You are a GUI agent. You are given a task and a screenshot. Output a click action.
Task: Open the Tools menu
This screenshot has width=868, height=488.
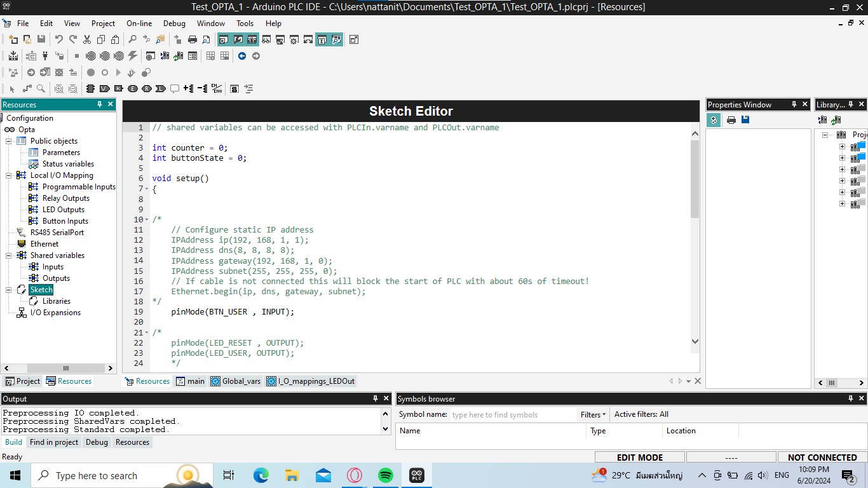tap(245, 24)
